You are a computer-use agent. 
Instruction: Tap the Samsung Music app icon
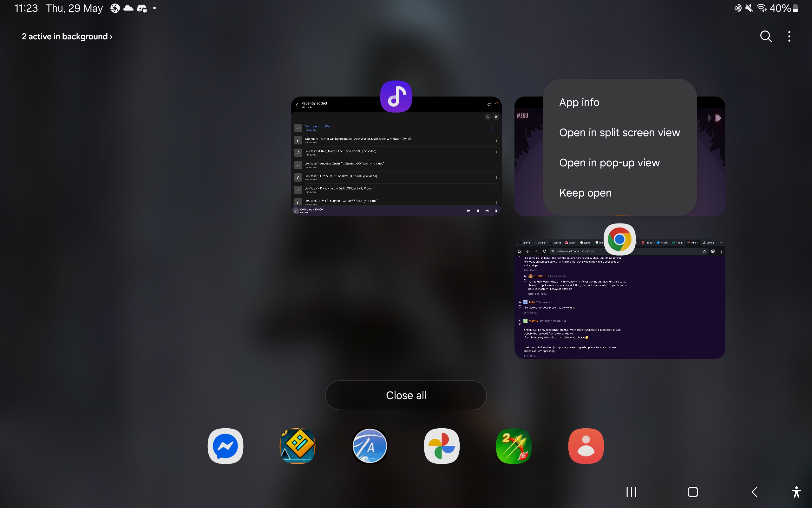396,97
